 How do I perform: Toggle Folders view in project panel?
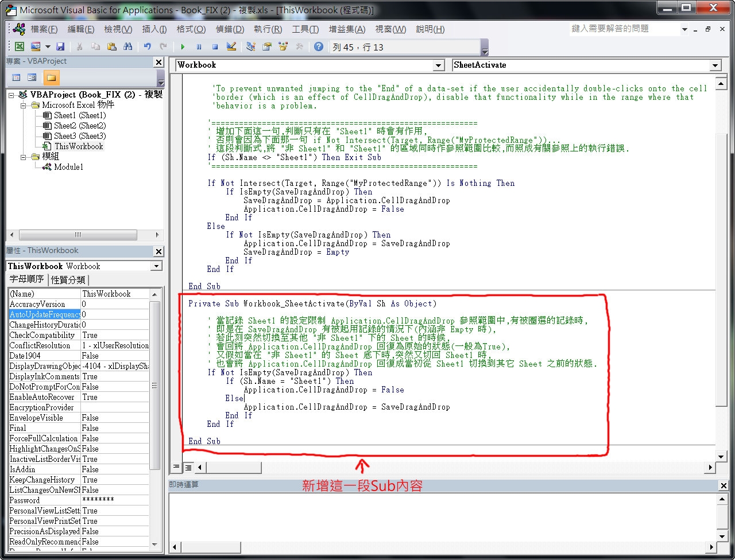pos(51,77)
